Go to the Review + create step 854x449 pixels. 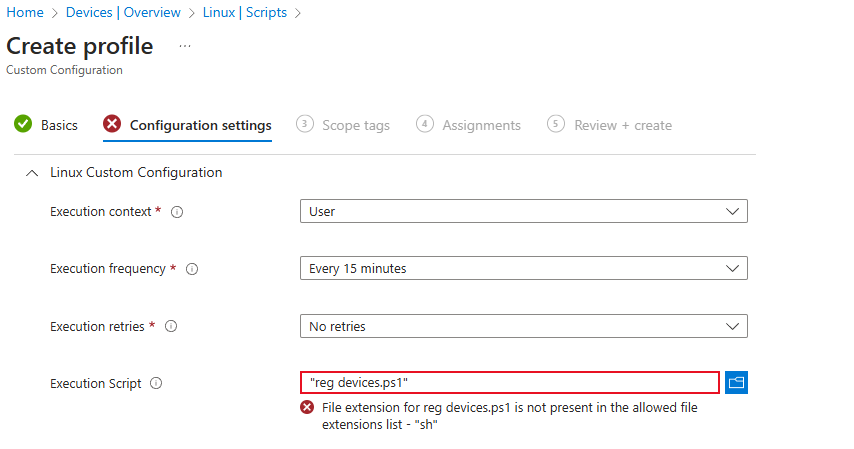click(622, 125)
